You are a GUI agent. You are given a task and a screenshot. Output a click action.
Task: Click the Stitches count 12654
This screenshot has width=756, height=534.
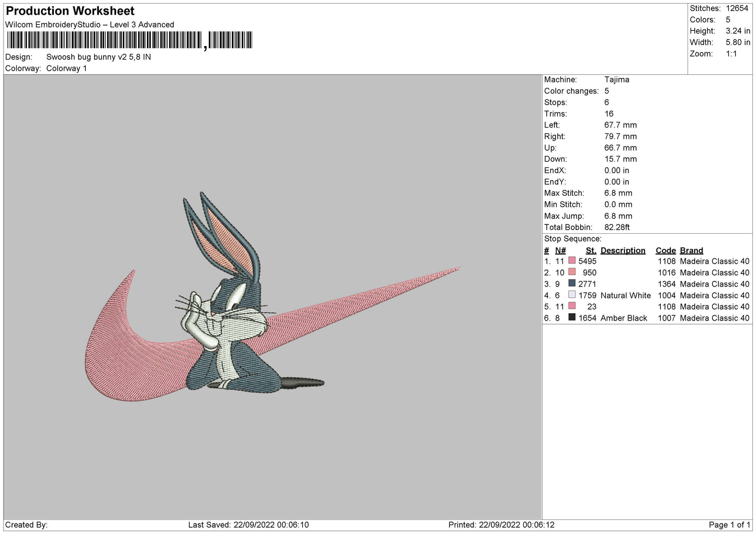pyautogui.click(x=737, y=8)
